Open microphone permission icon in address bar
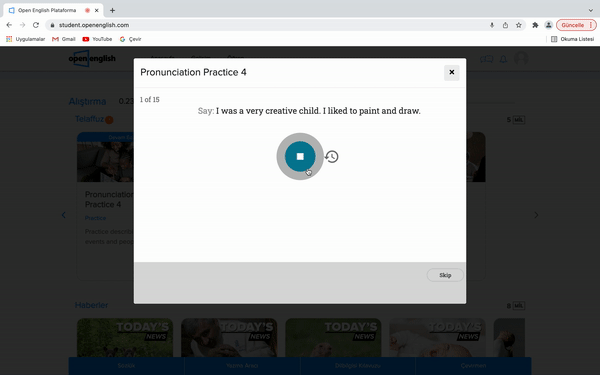 point(492,25)
